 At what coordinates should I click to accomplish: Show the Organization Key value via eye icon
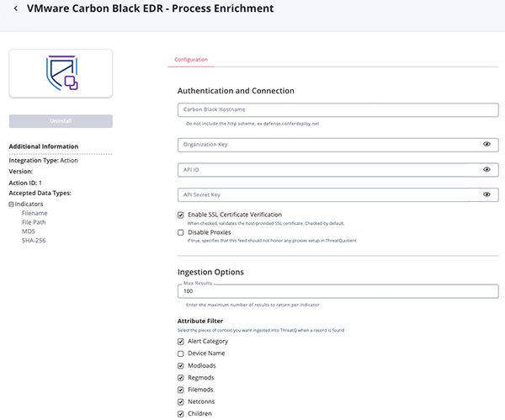tap(486, 145)
